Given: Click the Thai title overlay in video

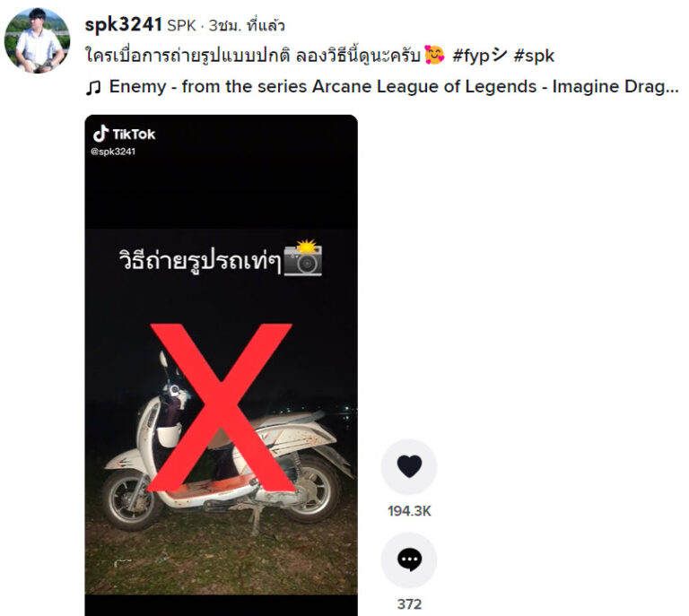Looking at the screenshot, I should [199, 261].
